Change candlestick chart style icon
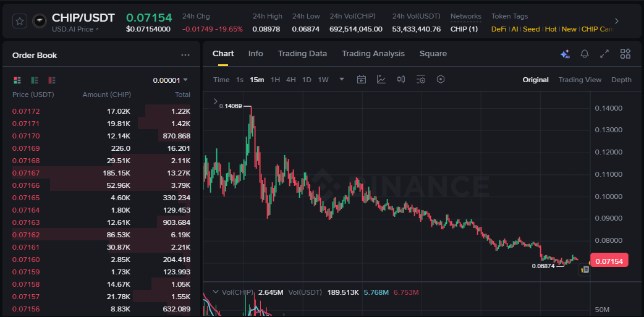 tap(401, 79)
